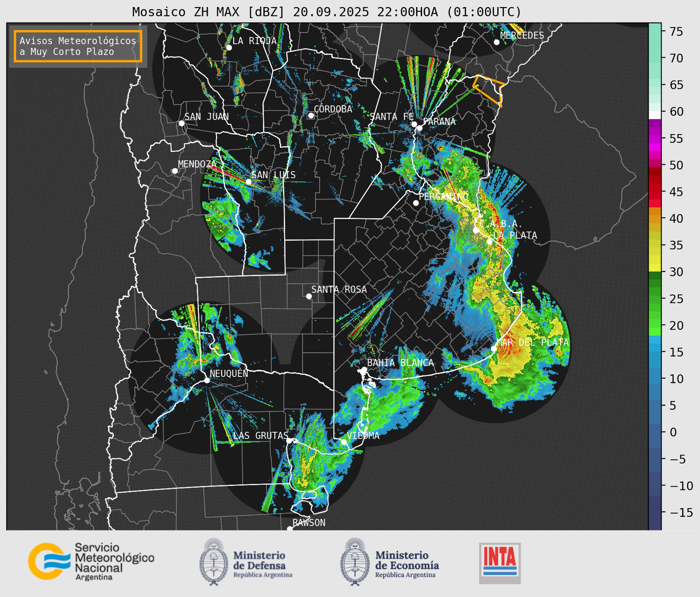
Task: Select the LA PLATA city label
Action: tap(515, 235)
